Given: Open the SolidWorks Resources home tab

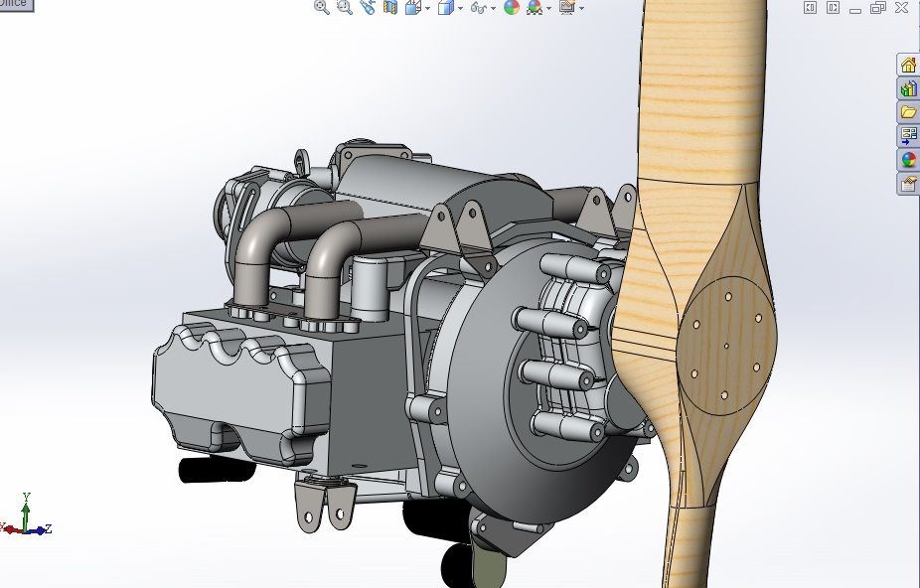Looking at the screenshot, I should click(907, 65).
